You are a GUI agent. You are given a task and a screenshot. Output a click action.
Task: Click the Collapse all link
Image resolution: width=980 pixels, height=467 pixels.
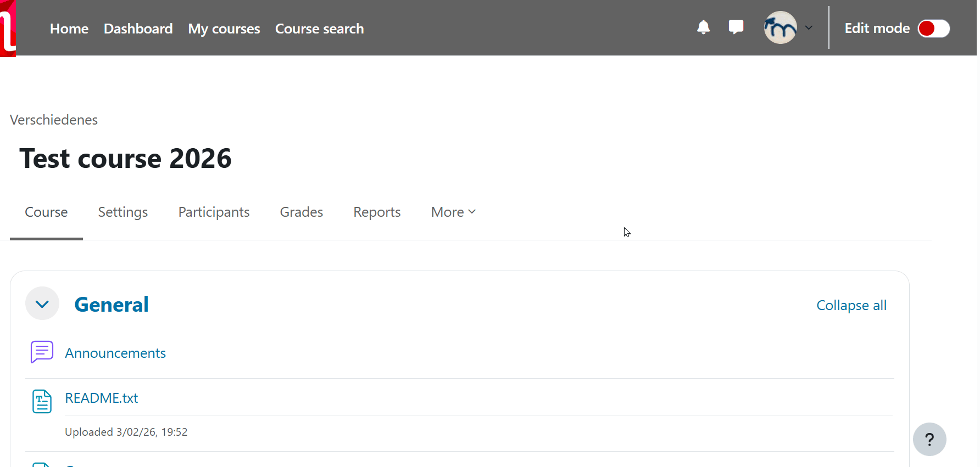tap(851, 305)
